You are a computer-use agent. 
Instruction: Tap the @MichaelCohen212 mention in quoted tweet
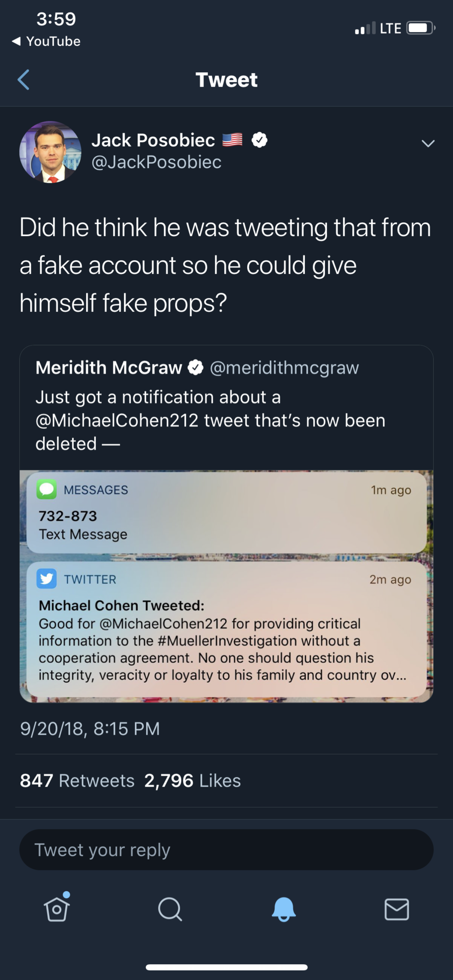(x=117, y=421)
